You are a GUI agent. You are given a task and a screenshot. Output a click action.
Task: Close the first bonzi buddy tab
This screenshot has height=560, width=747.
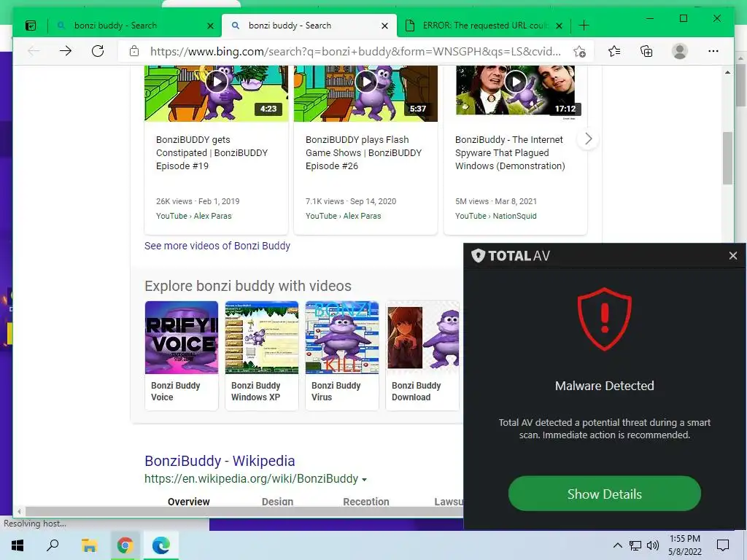210,26
